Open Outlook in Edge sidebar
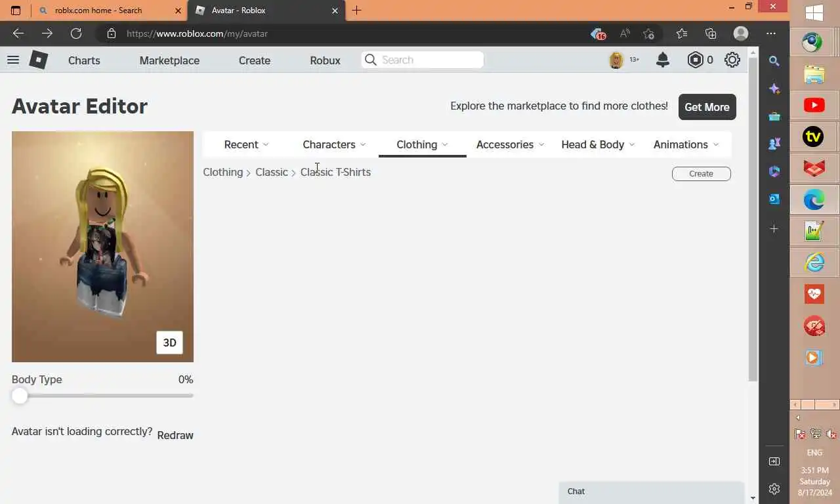Screen dimensions: 840x504 tap(774, 199)
